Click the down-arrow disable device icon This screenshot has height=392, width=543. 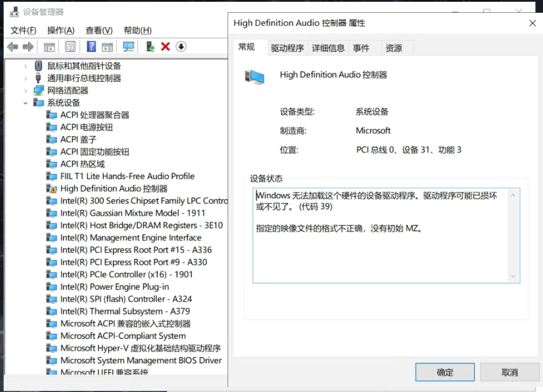tap(181, 47)
